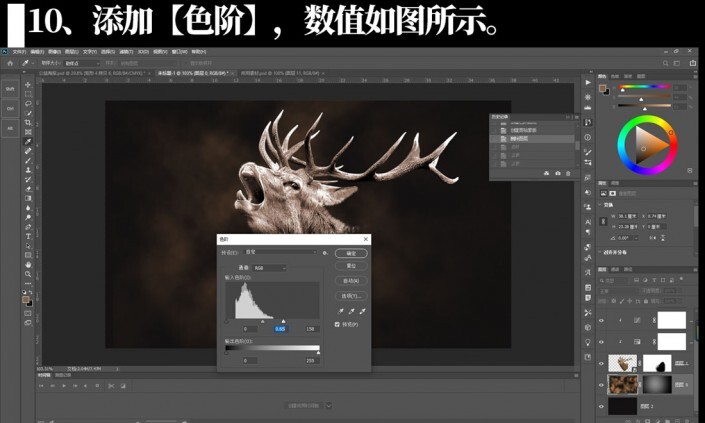Click the info icon in side strip
Screen dimensions: 705x423
coord(588,137)
